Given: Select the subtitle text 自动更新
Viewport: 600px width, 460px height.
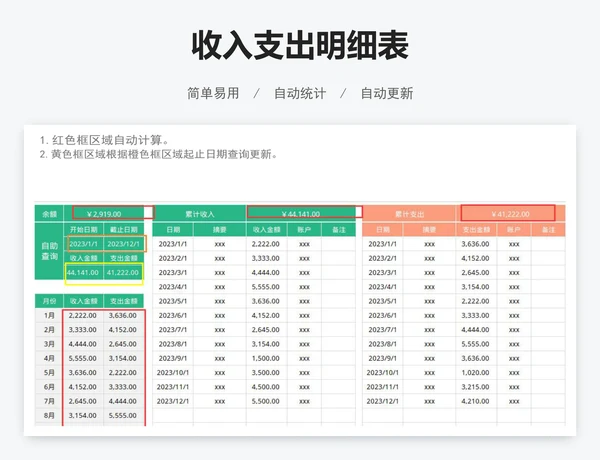Looking at the screenshot, I should (x=387, y=93).
